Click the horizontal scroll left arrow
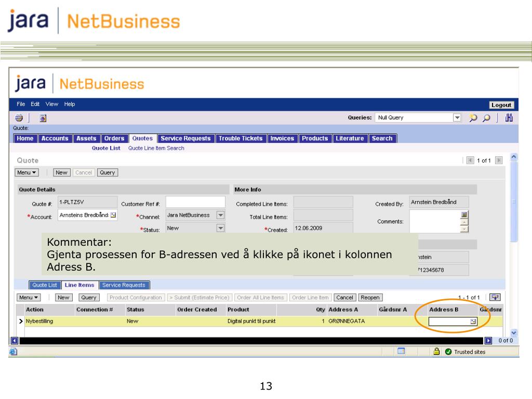532x399 pixels. 15,340
